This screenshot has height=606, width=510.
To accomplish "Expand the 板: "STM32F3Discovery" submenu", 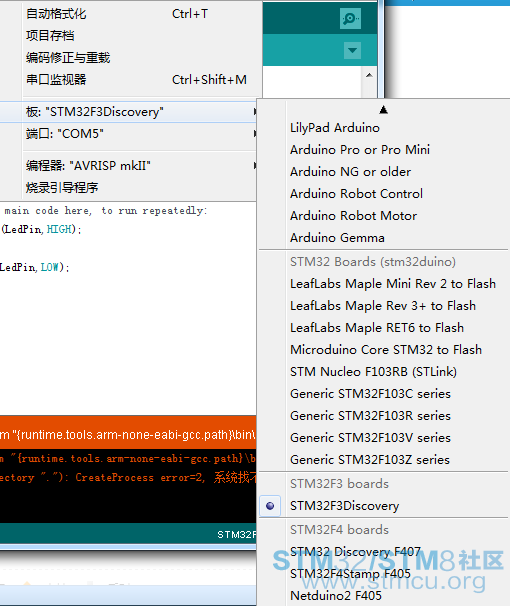I will (x=128, y=112).
